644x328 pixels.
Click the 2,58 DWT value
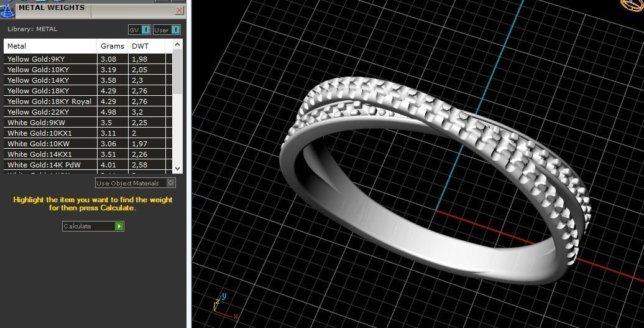pyautogui.click(x=140, y=165)
